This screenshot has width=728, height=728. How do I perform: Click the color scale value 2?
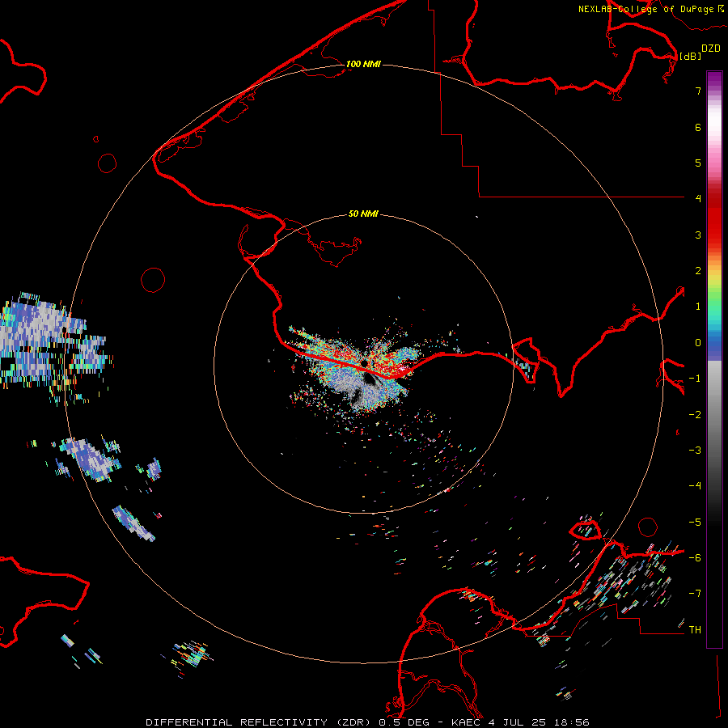click(698, 271)
